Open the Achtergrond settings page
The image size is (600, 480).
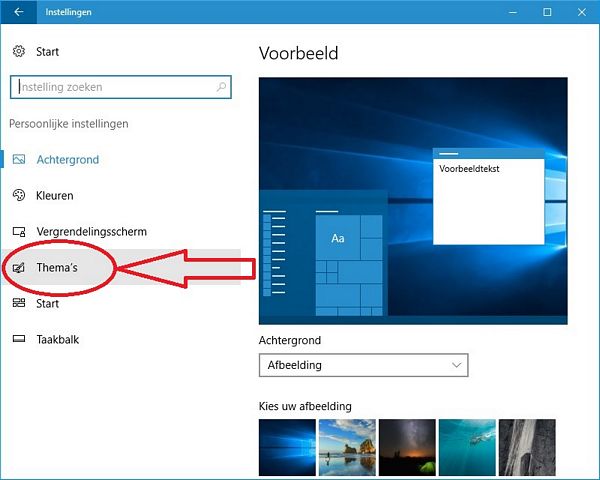(121, 159)
